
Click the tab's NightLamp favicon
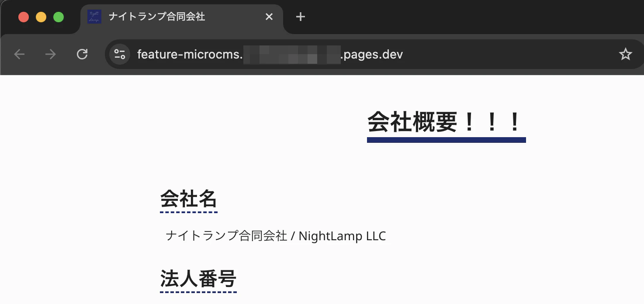pos(94,17)
